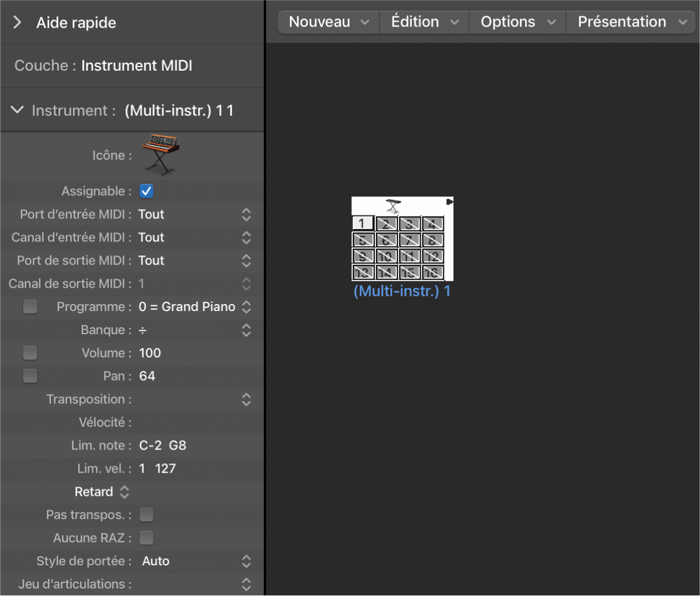
Task: Activate sub-channel 15 of the multi-instrument
Action: tap(410, 272)
